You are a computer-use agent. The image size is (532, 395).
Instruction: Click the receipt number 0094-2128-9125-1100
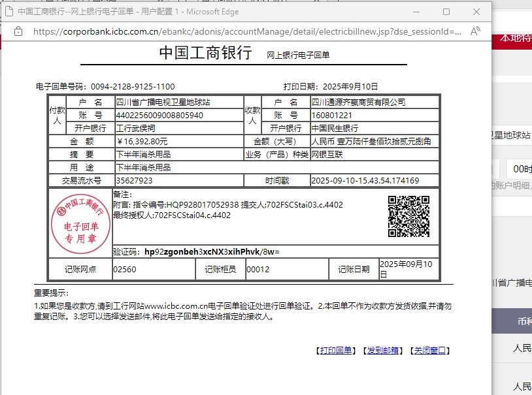click(x=133, y=86)
